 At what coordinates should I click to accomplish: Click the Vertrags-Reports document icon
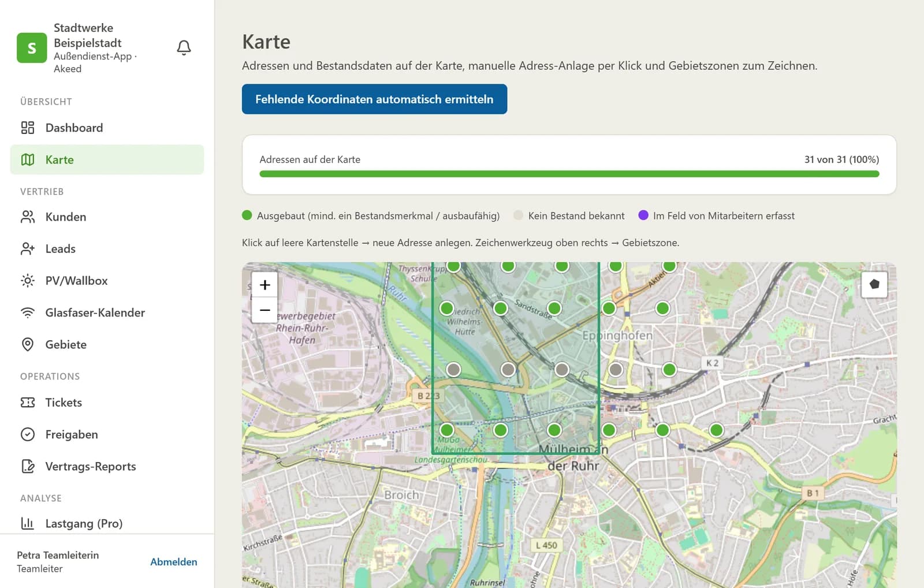(x=28, y=466)
